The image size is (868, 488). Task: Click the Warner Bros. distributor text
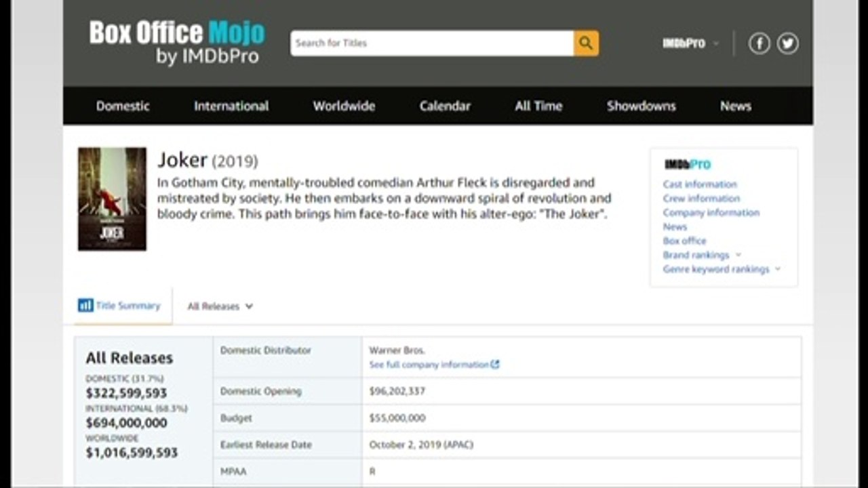pyautogui.click(x=397, y=350)
